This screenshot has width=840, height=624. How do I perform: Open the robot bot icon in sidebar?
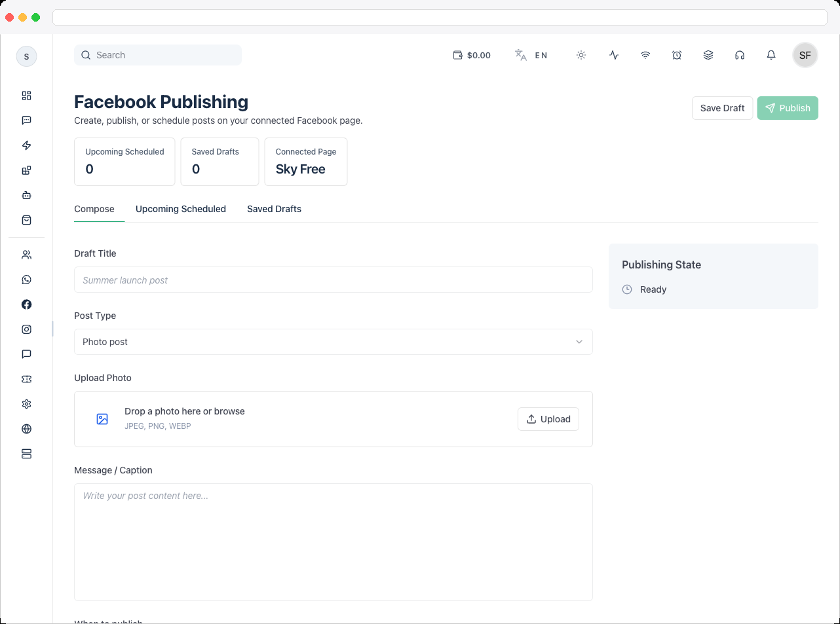(x=26, y=195)
